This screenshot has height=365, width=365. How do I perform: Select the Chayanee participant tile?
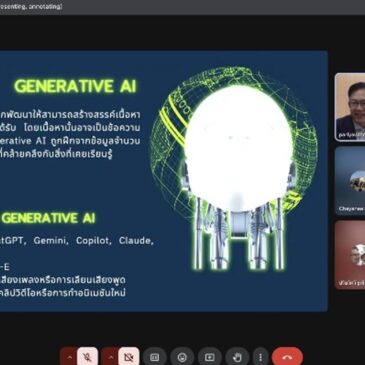point(350,180)
